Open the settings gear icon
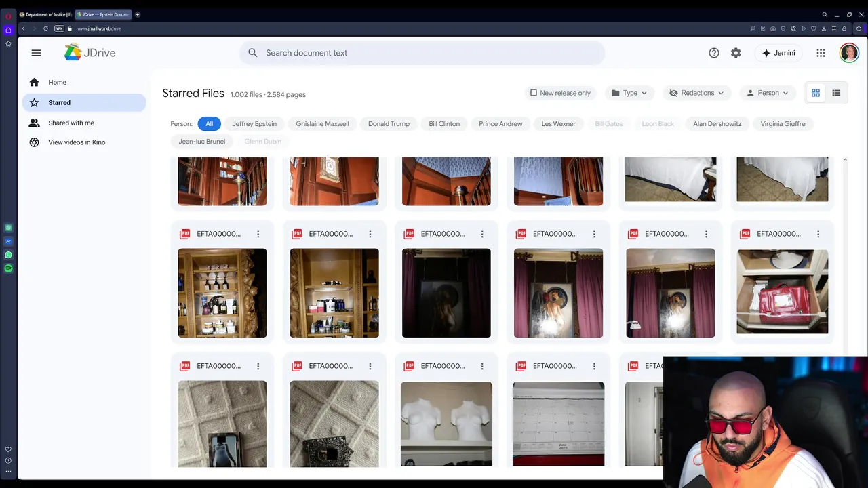 coord(736,53)
